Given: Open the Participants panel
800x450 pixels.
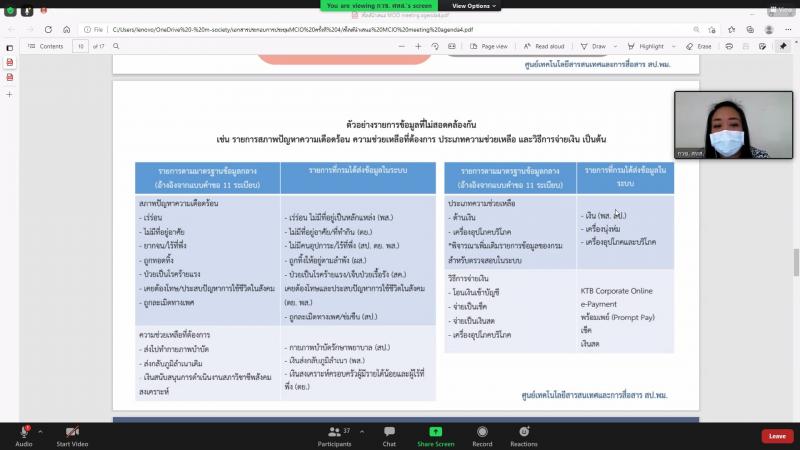Looking at the screenshot, I should point(334,436).
